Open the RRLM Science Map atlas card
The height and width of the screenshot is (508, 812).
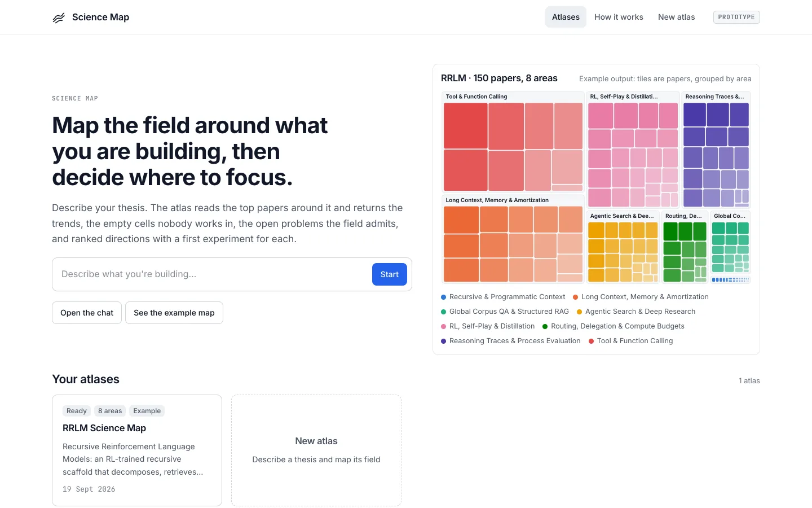click(x=137, y=450)
